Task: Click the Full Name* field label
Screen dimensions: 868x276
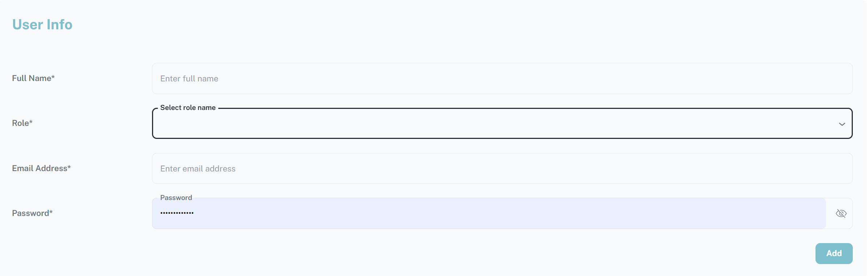Action: (33, 78)
